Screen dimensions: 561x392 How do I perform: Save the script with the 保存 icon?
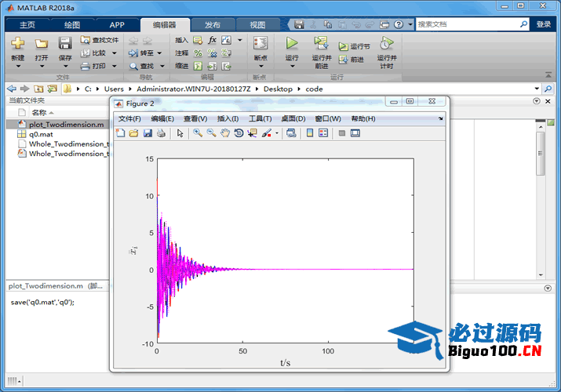point(65,43)
